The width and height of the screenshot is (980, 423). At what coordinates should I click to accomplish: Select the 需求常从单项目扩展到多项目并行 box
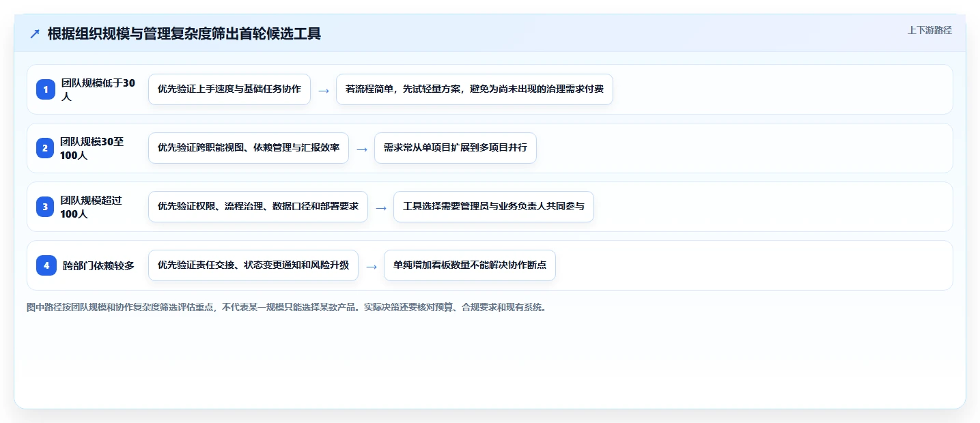(456, 148)
